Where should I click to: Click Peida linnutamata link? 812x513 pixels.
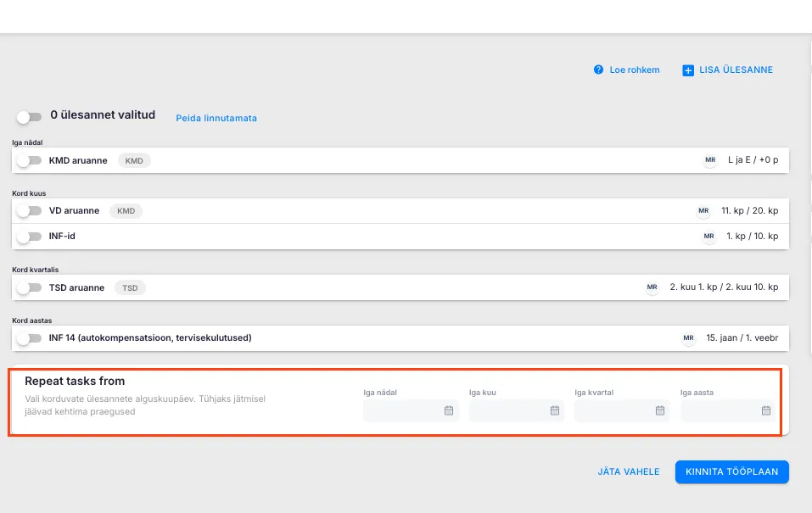(216, 118)
